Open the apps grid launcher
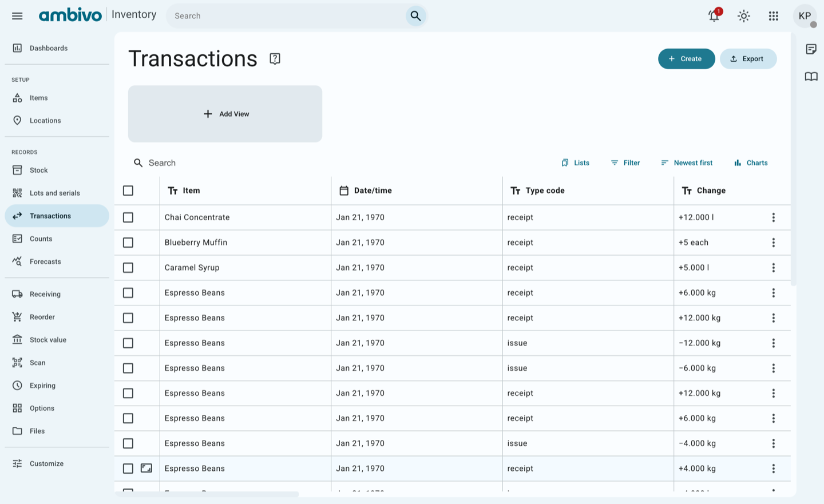The height and width of the screenshot is (504, 824). pyautogui.click(x=774, y=16)
